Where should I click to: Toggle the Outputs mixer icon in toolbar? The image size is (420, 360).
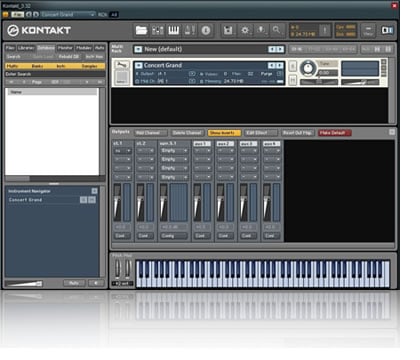tap(158, 30)
